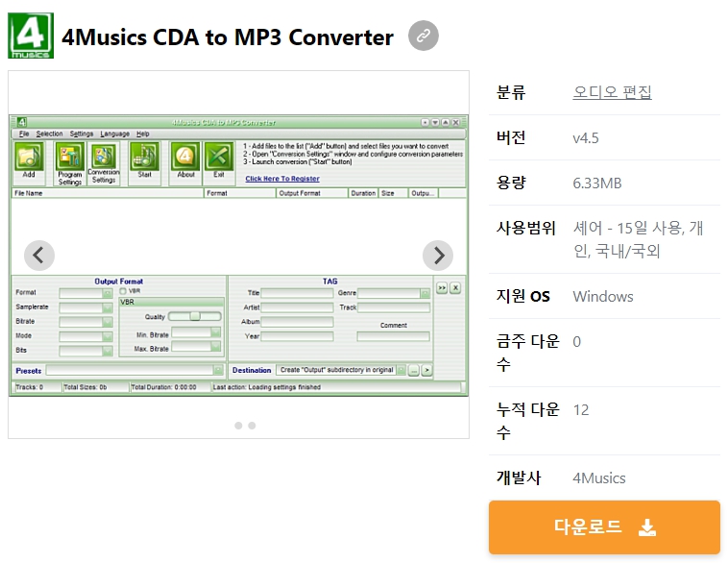The image size is (728, 563).
Task: Click the 'Duration' column header in the preview
Action: point(363,193)
